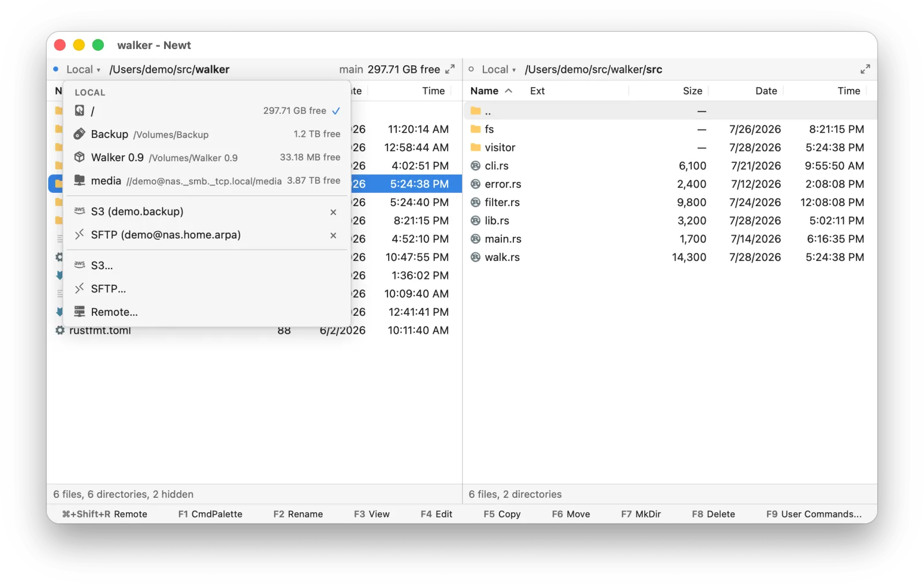Select the Walker 0.9 volume entry
The image size is (924, 585).
tap(207, 157)
